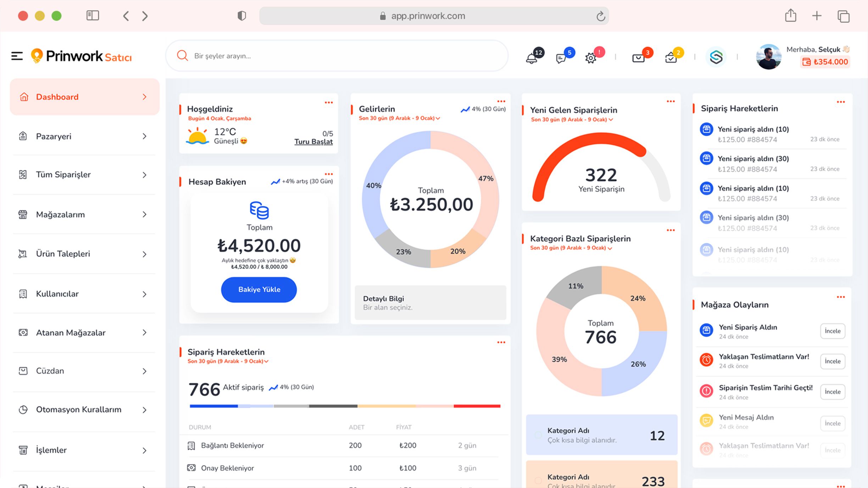Open bottom Sipariş Hareketlerin date dropdown

pyautogui.click(x=228, y=361)
